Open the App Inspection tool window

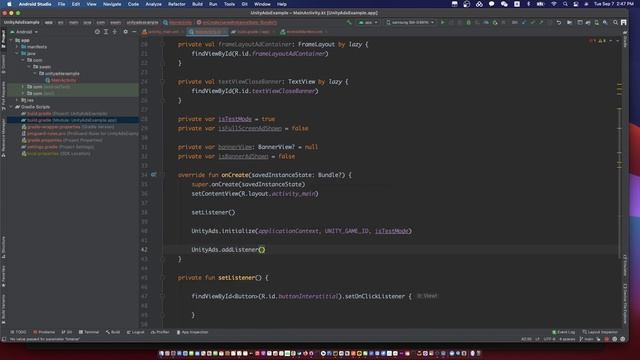coord(192,332)
